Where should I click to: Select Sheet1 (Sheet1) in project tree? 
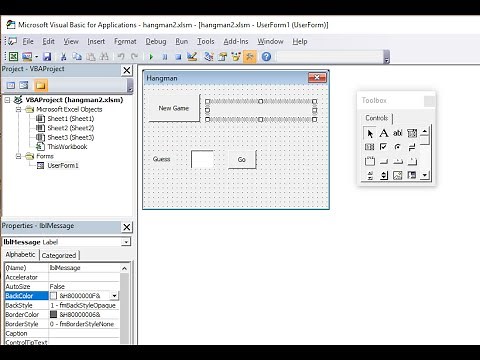(71, 119)
